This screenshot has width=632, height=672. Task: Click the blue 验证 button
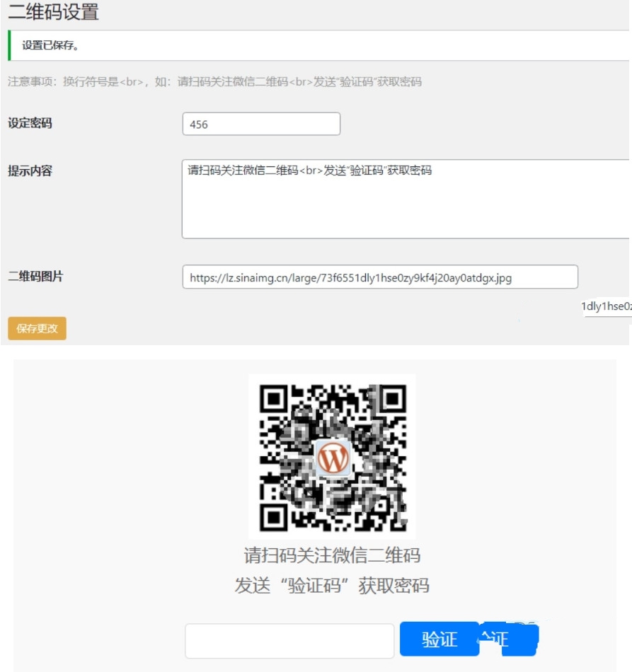point(439,639)
